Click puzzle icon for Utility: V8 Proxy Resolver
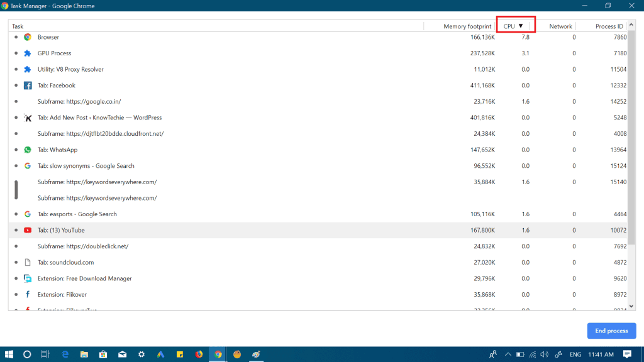This screenshot has height=362, width=644. (28, 69)
